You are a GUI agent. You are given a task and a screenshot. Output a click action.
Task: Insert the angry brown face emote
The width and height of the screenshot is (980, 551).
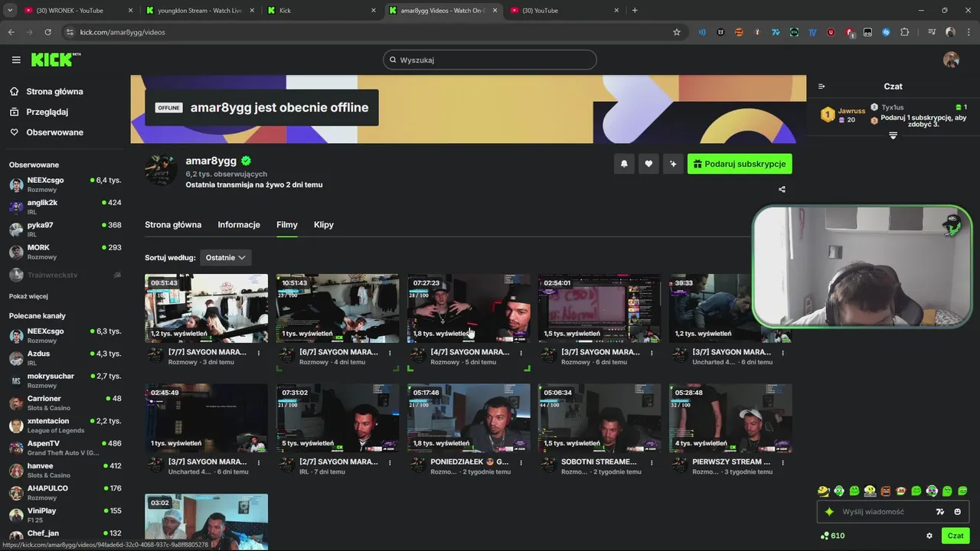pos(886,491)
